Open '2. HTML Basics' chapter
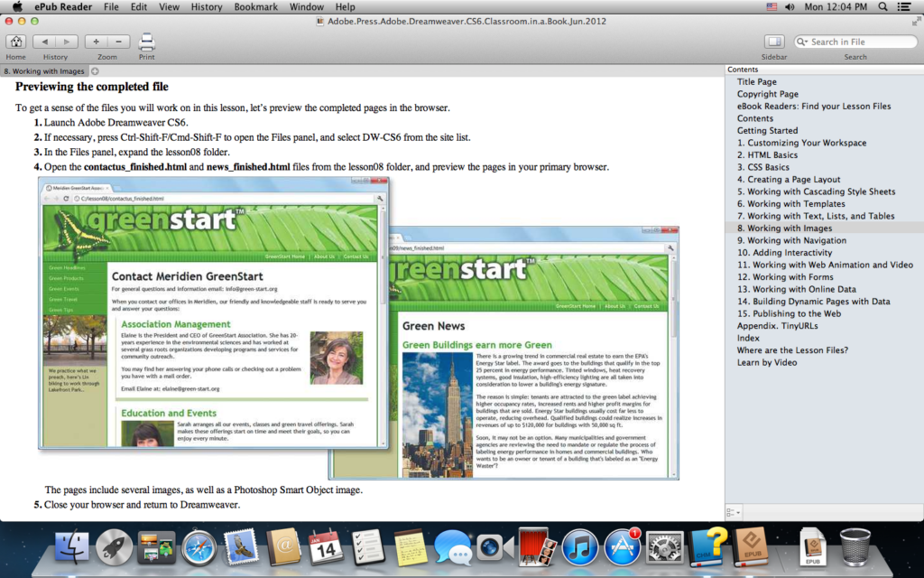The height and width of the screenshot is (578, 924). coord(767,155)
